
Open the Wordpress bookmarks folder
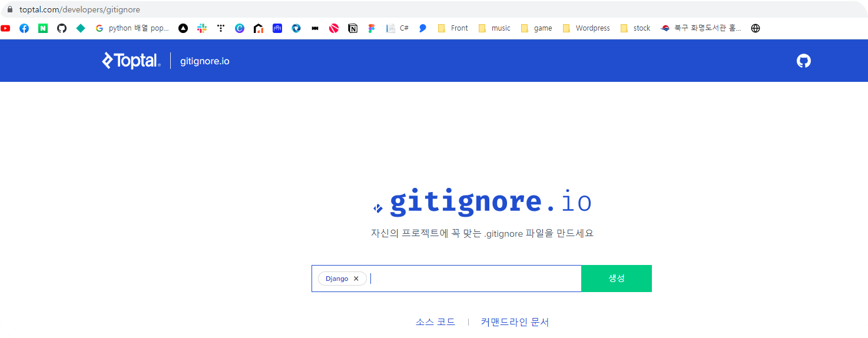click(x=587, y=28)
